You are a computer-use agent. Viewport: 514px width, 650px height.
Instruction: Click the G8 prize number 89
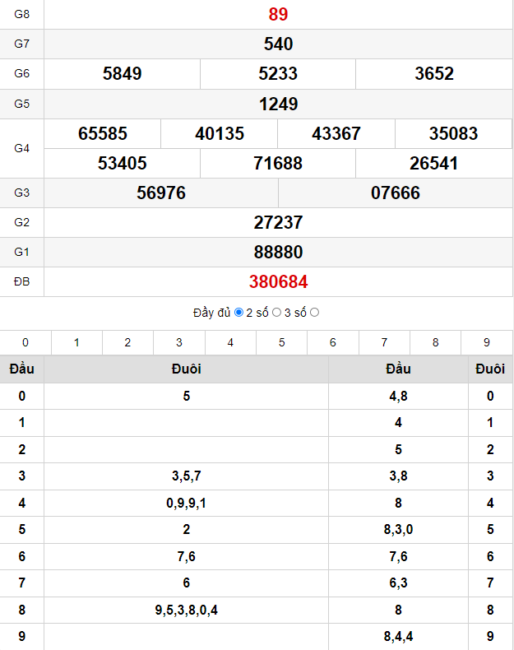click(x=278, y=14)
